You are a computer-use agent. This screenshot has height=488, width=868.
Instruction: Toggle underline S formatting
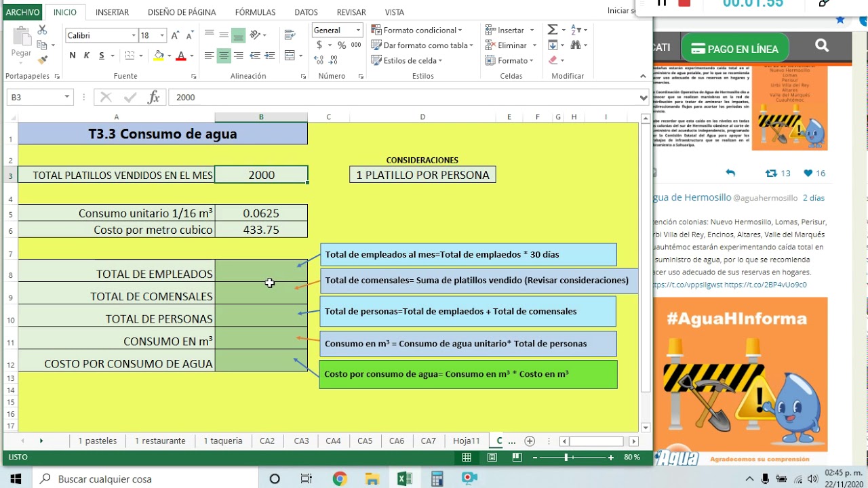pyautogui.click(x=102, y=56)
